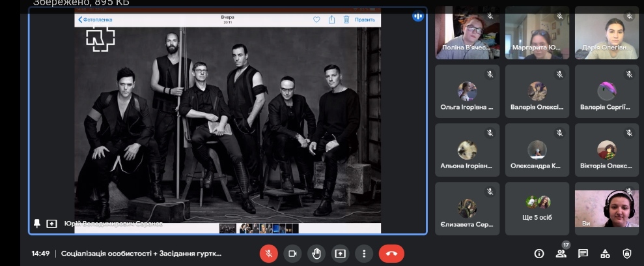Open the three-dot more options menu
Viewport: 644px width, 266px height.
pos(364,254)
